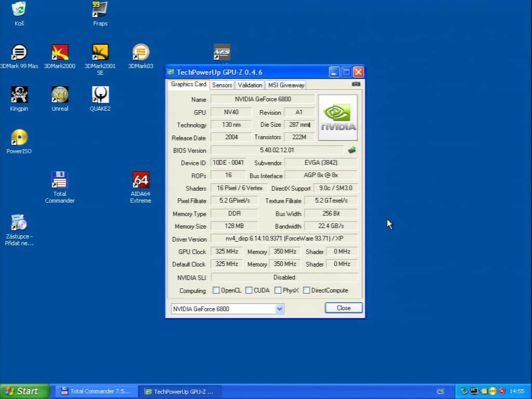
Task: Click the Revision value A1
Action: coord(299,112)
